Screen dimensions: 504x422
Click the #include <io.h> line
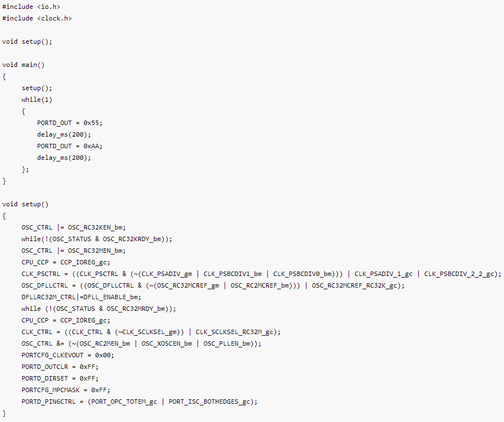tap(31, 7)
